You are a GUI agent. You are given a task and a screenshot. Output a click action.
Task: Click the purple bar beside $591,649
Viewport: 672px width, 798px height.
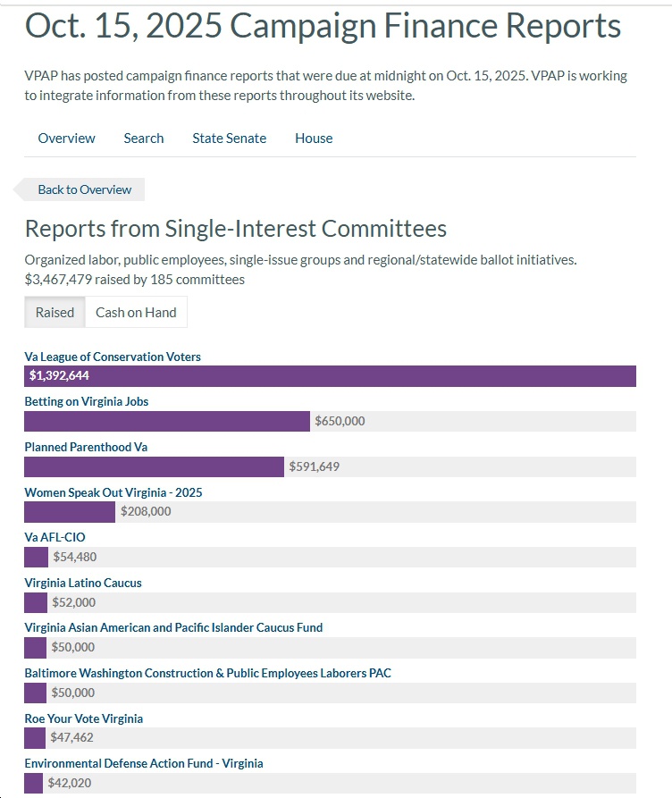pos(154,466)
